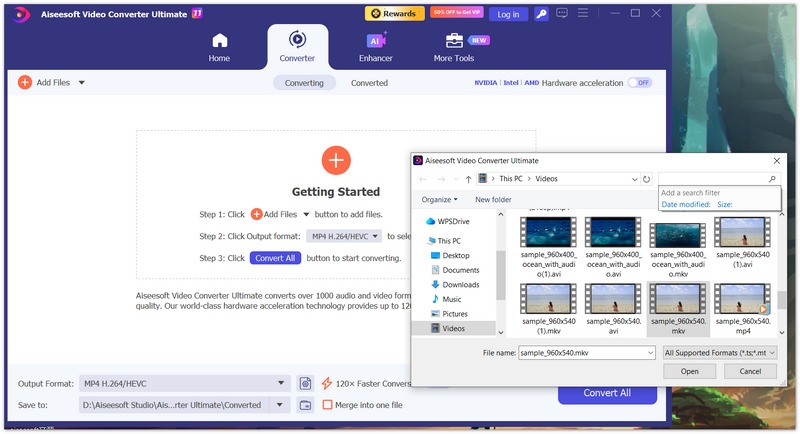
Task: Open the Output Format dropdown
Action: click(x=185, y=384)
